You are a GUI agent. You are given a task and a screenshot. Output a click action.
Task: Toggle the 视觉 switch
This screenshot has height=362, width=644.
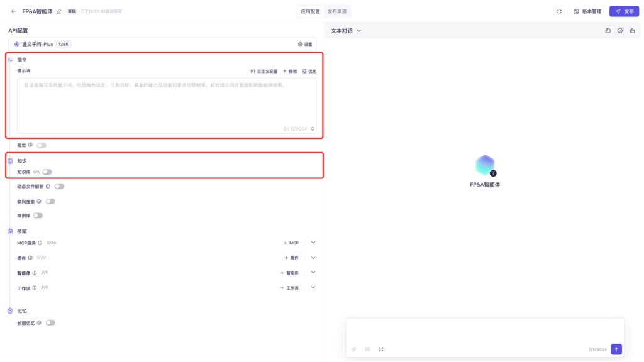click(42, 145)
